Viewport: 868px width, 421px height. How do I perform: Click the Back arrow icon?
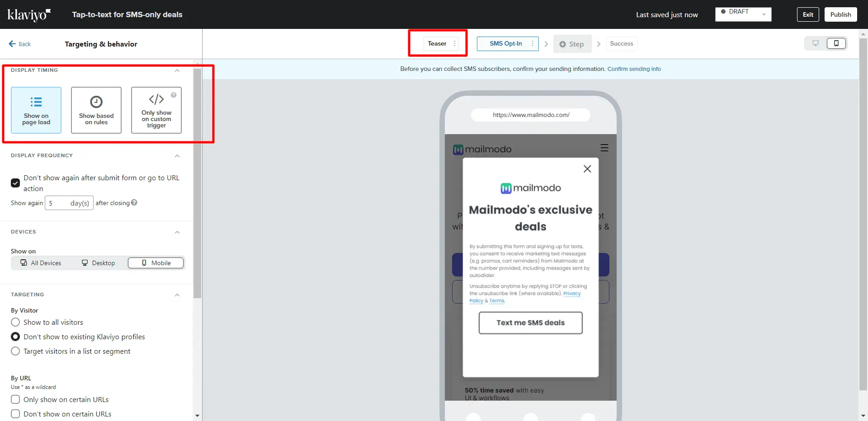coord(12,44)
